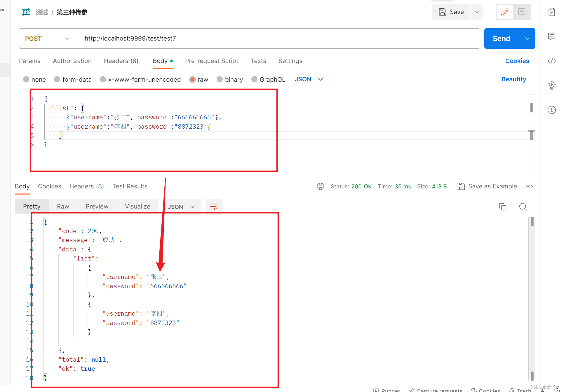Expand the Send button arrow options
564x392 pixels.
527,38
